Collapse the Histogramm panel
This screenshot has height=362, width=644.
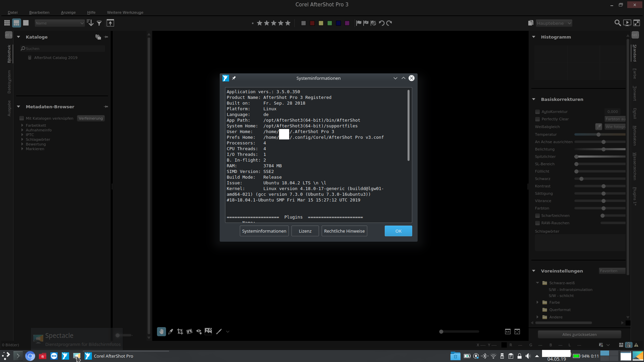[534, 37]
